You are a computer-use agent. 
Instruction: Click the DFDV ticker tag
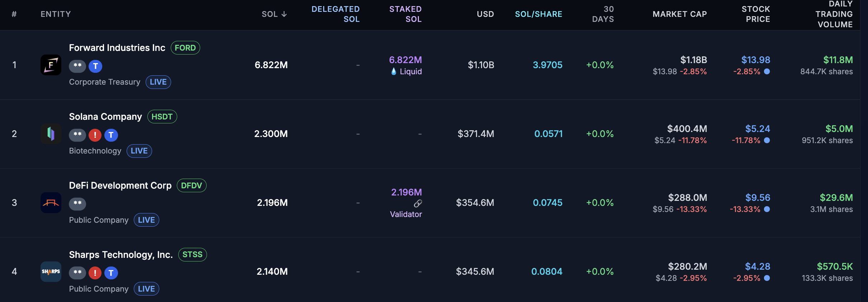[x=192, y=185]
